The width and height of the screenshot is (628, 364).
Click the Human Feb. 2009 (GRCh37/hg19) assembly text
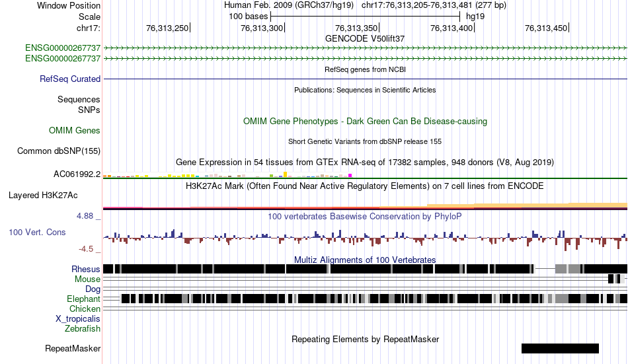coord(288,5)
